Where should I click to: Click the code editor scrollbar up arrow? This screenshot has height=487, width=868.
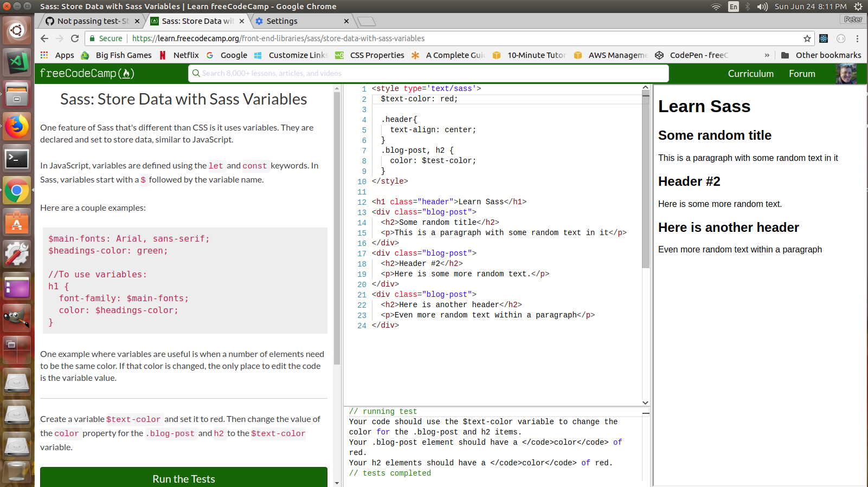(645, 88)
